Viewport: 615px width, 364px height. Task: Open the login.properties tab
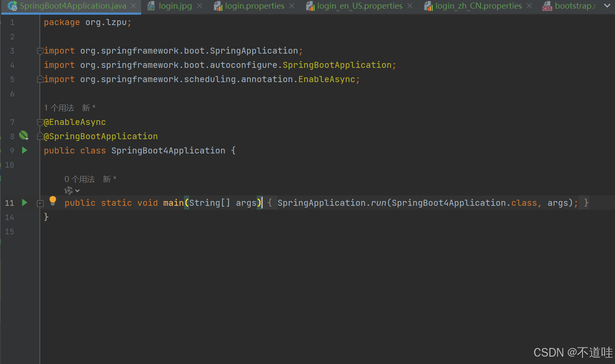coord(254,6)
